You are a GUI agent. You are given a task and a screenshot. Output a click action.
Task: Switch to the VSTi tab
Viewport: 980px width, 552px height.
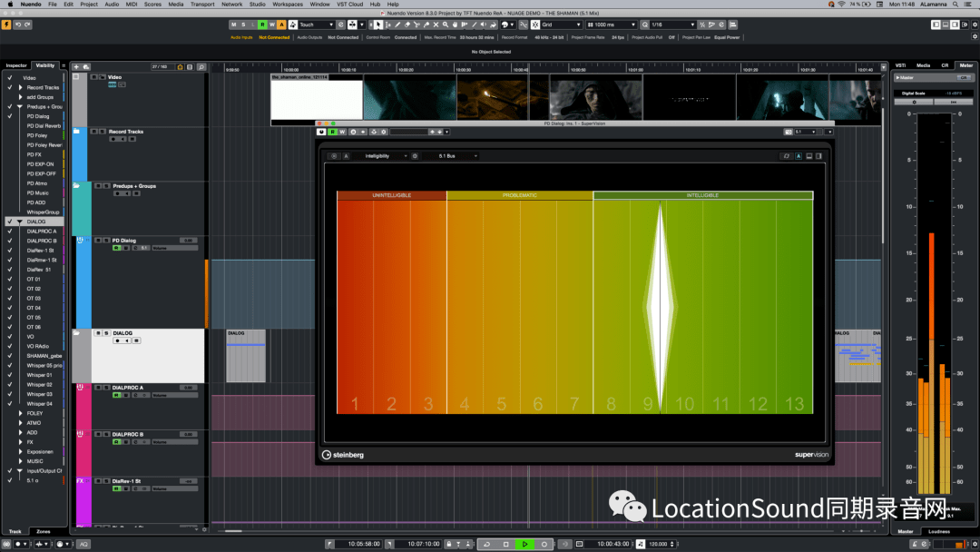pos(901,65)
